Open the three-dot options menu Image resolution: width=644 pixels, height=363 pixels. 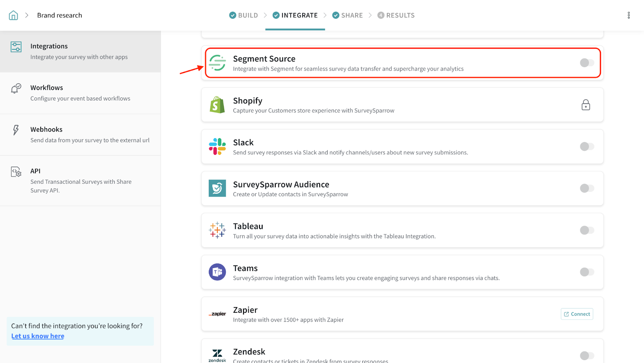pyautogui.click(x=628, y=15)
